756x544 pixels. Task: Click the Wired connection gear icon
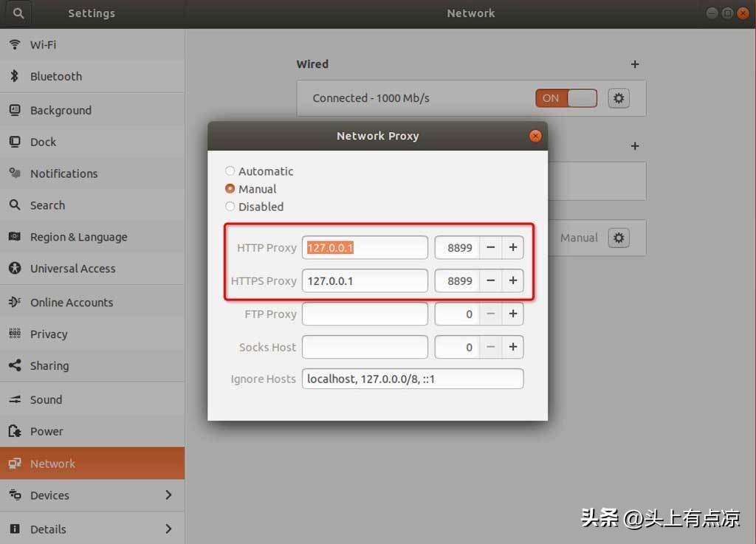click(618, 97)
